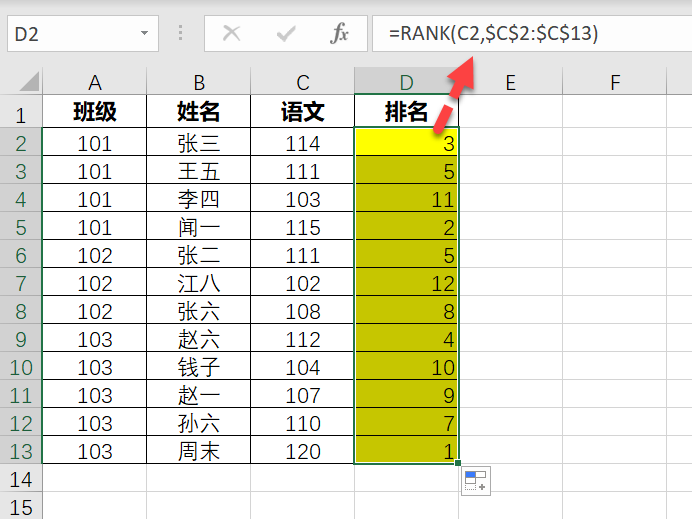Select column F header

[x=615, y=82]
